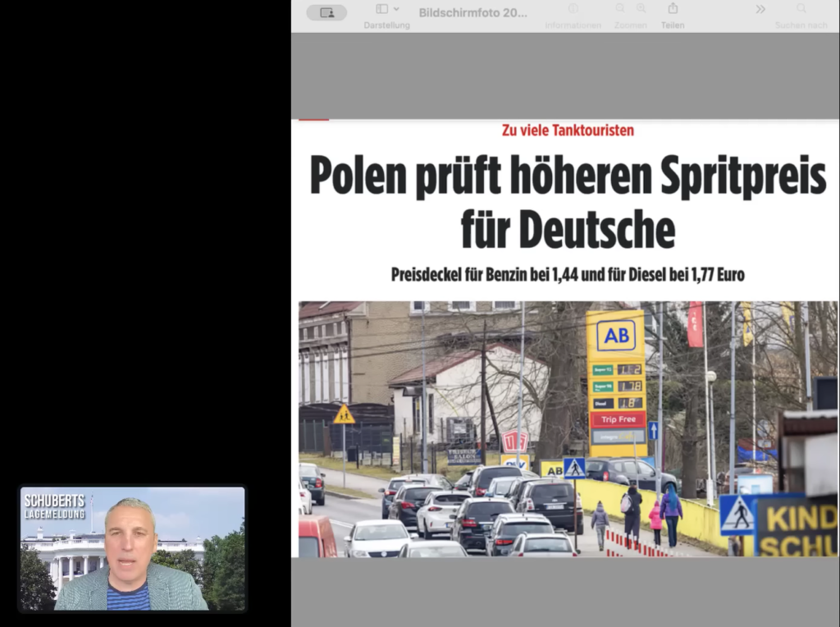Open the Informationen inspector icon
Image resolution: width=840 pixels, height=627 pixels.
coord(573,8)
